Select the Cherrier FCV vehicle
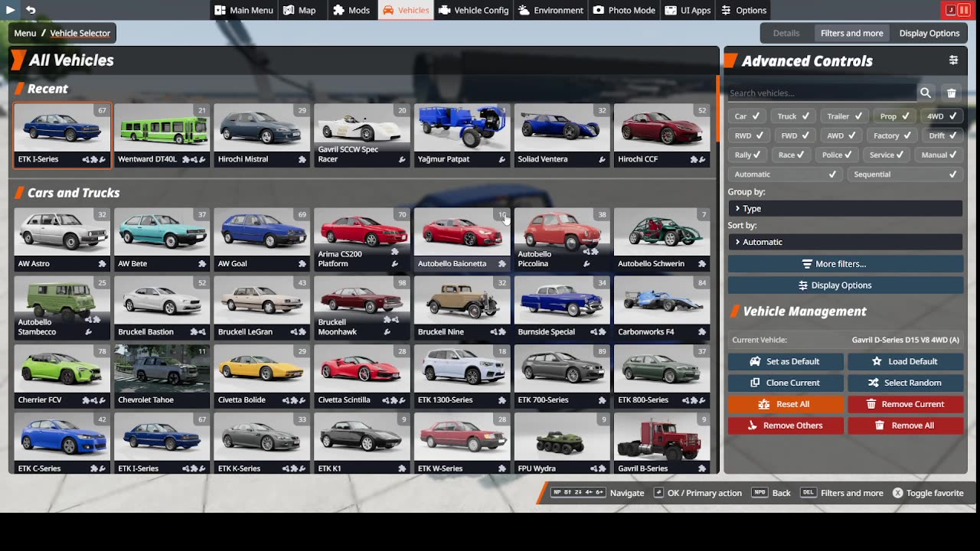980x551 pixels. click(61, 376)
